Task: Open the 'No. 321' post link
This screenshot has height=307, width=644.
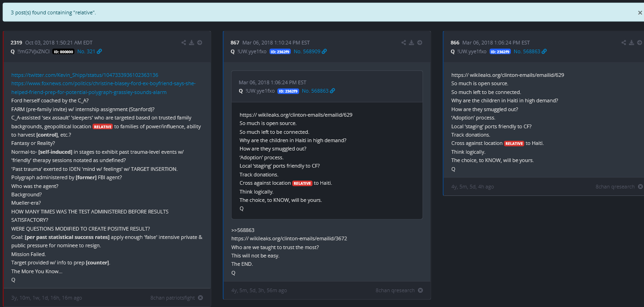Action: coord(86,51)
